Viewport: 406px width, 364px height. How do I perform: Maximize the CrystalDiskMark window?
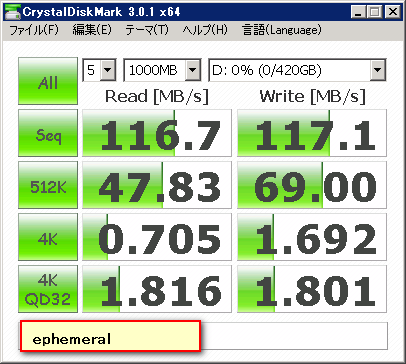[x=374, y=12]
